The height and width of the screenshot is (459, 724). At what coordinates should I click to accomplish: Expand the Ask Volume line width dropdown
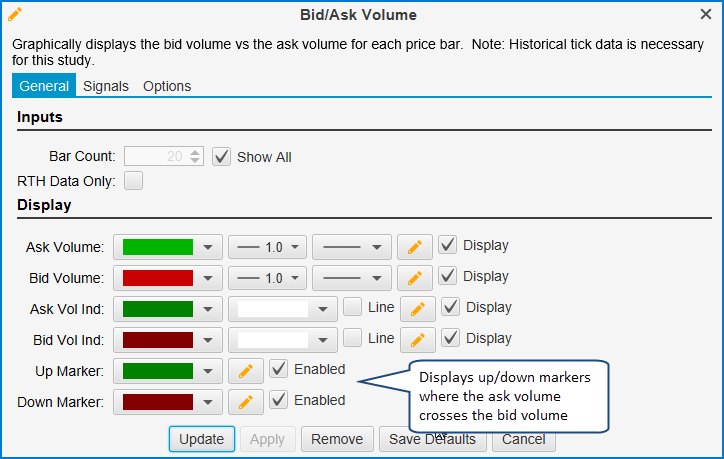(266, 247)
